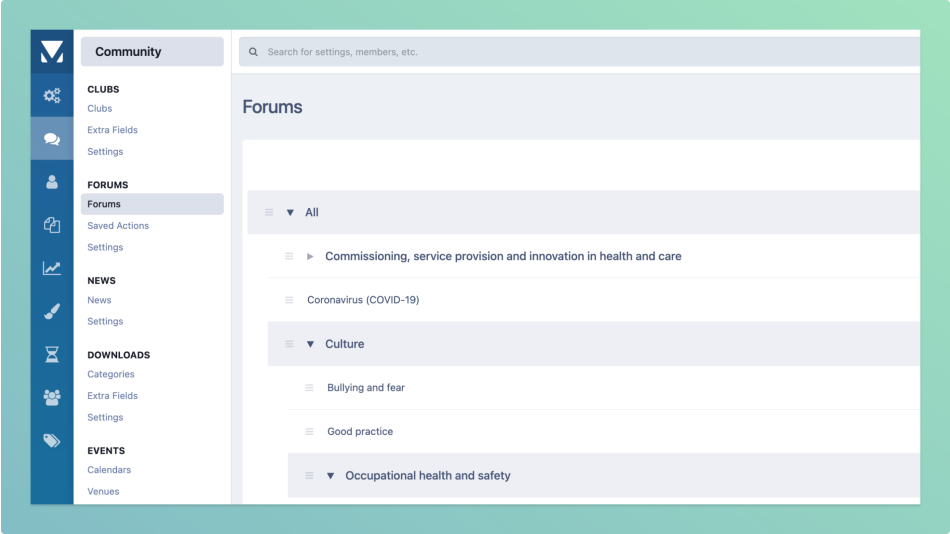The height and width of the screenshot is (534, 950).
Task: Click the search settings and members field
Action: coord(580,52)
